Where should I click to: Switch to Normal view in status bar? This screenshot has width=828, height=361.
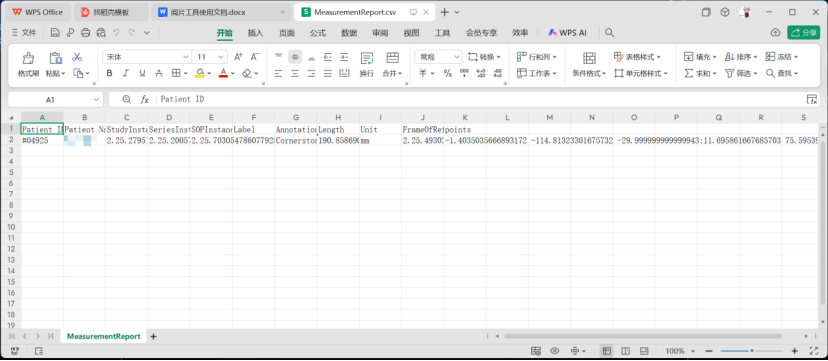607,351
